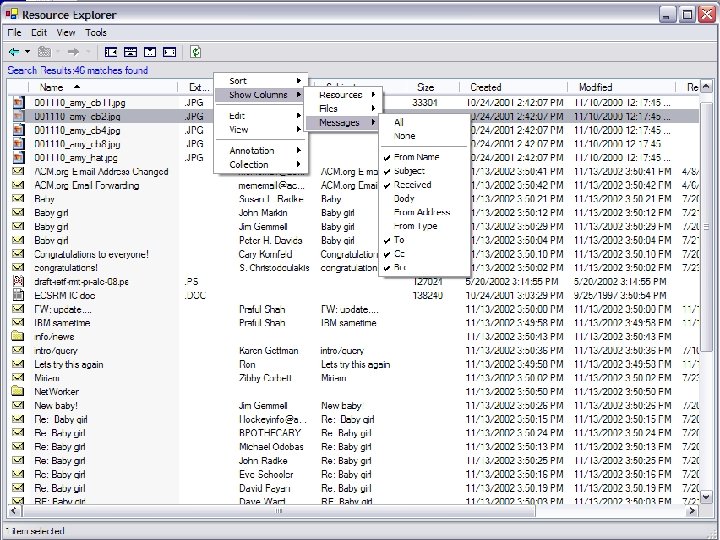This screenshot has height=540, width=720.
Task: Click the vertical scrollbar down arrow
Action: 706,497
